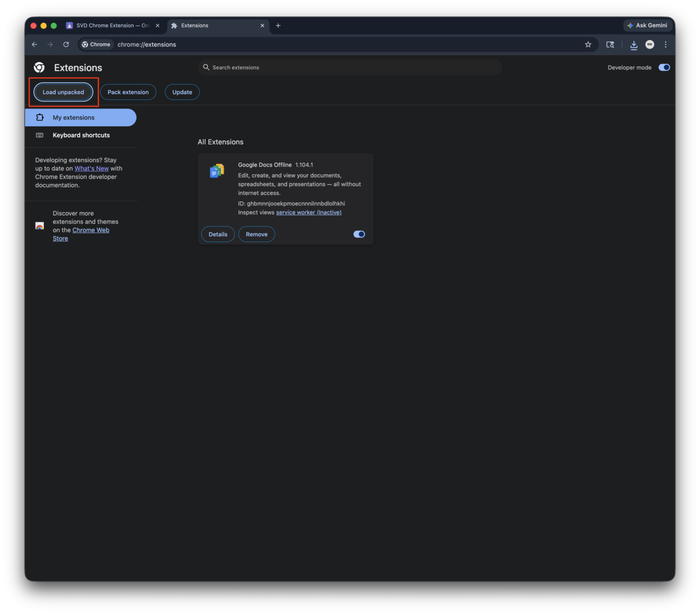Click the Chrome Web Store rainbow icon

(40, 226)
